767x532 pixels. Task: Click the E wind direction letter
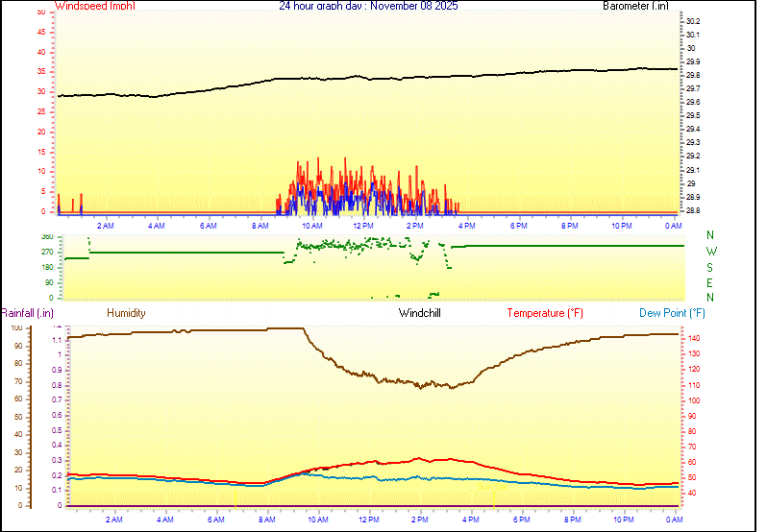click(711, 283)
